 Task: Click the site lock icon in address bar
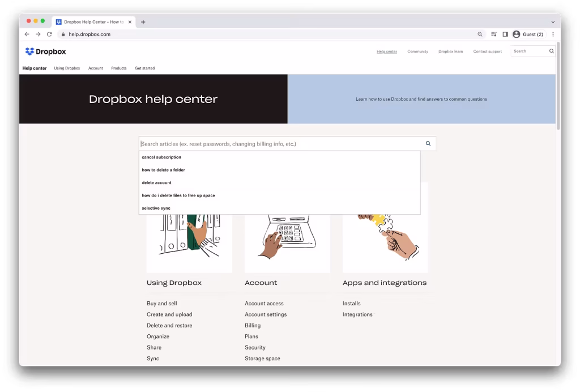click(63, 35)
